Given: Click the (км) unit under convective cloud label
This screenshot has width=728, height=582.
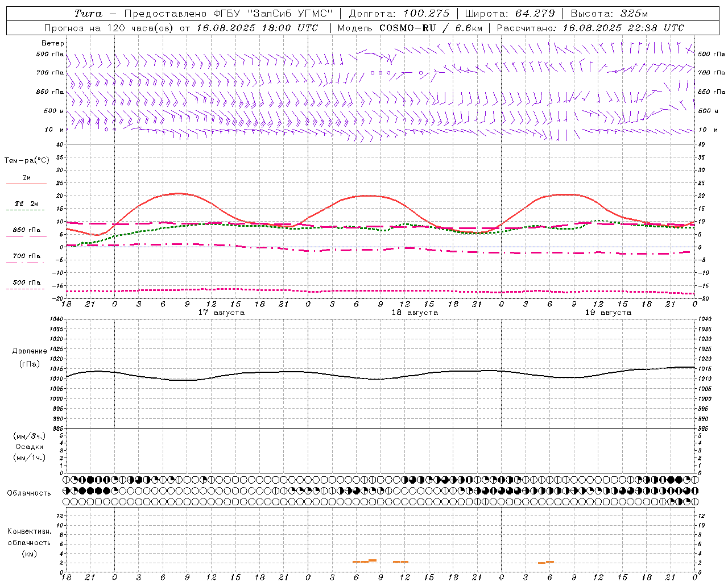Looking at the screenshot, I should coord(29,553).
